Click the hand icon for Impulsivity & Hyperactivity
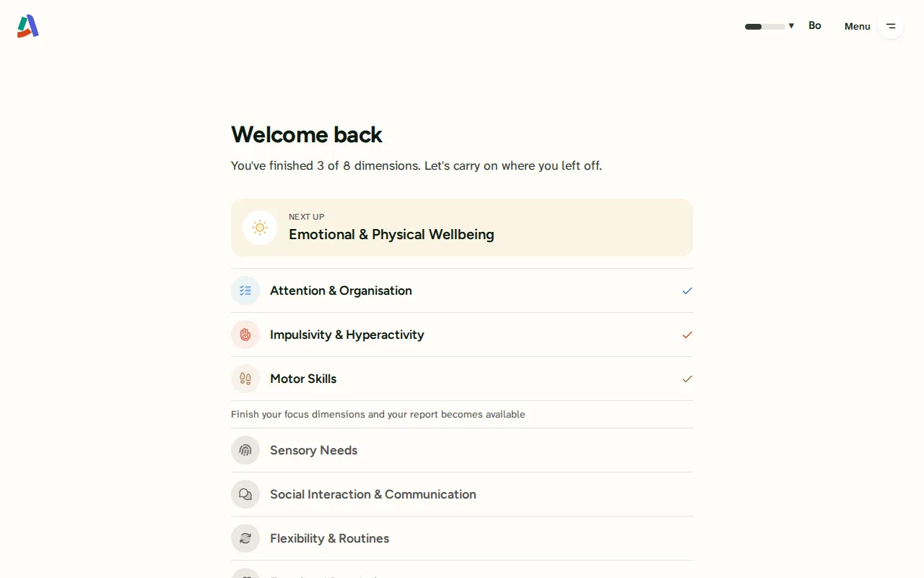924x578 pixels. [245, 335]
